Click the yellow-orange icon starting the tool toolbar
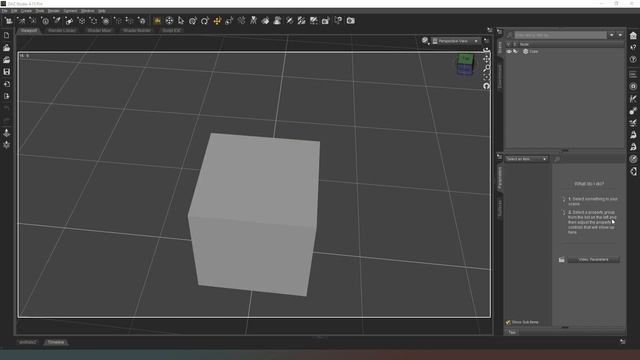This screenshot has height=360, width=640. pos(157,20)
